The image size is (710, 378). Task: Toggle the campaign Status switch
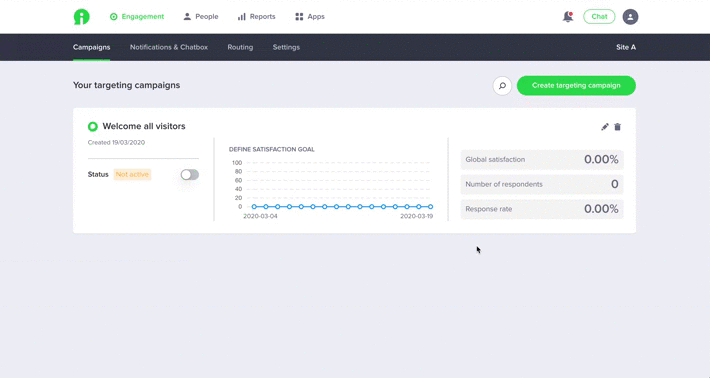(x=190, y=175)
